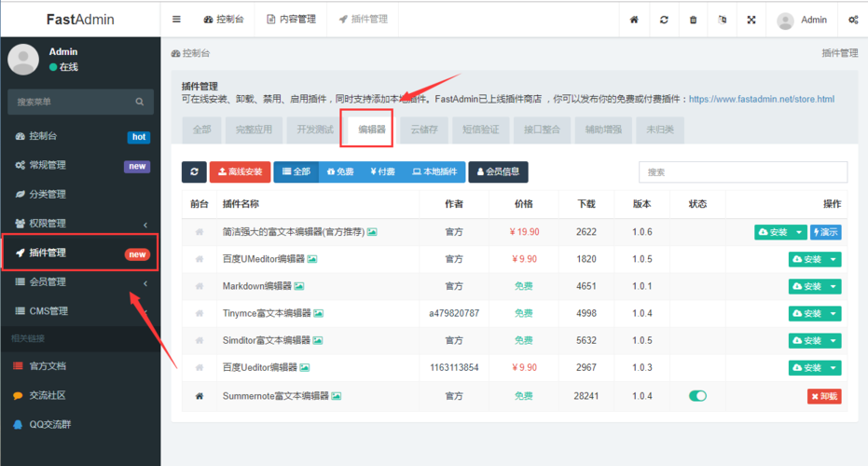Expand 权限管理 sidebar submenu
The width and height of the screenshot is (868, 466).
pyautogui.click(x=145, y=224)
